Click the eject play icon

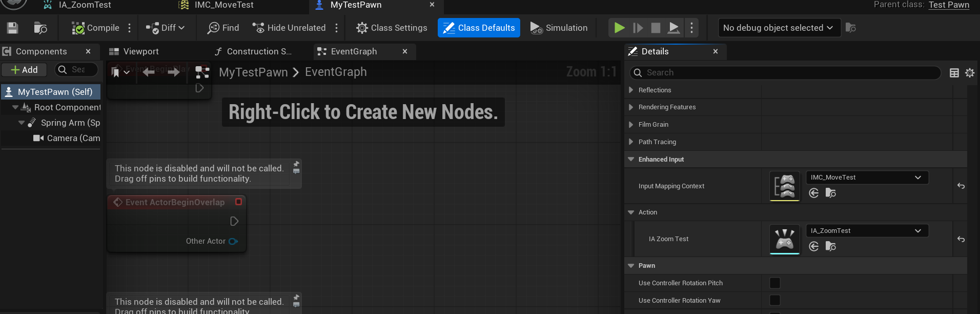(x=674, y=28)
